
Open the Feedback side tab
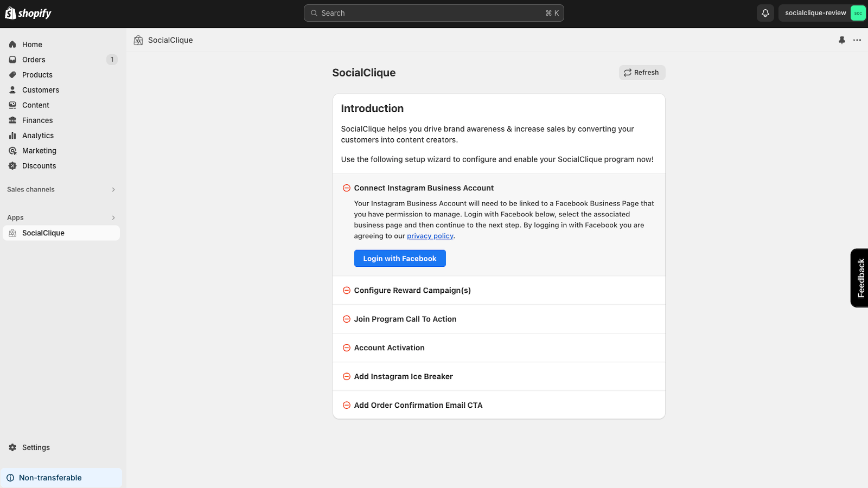(859, 278)
